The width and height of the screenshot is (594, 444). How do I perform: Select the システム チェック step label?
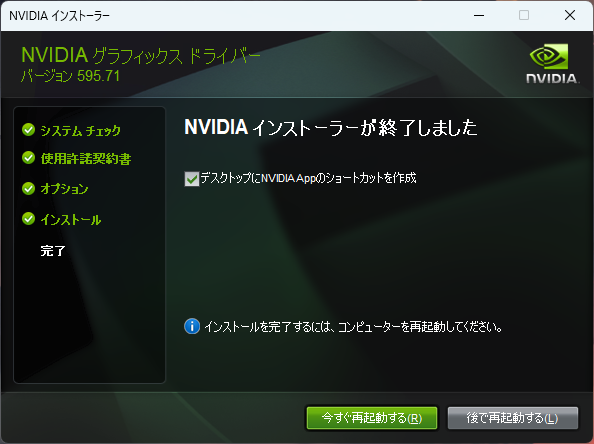tap(81, 131)
